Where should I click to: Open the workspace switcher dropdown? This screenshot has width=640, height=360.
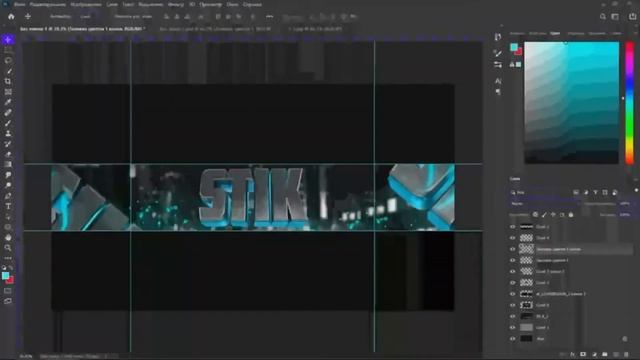tap(615, 16)
